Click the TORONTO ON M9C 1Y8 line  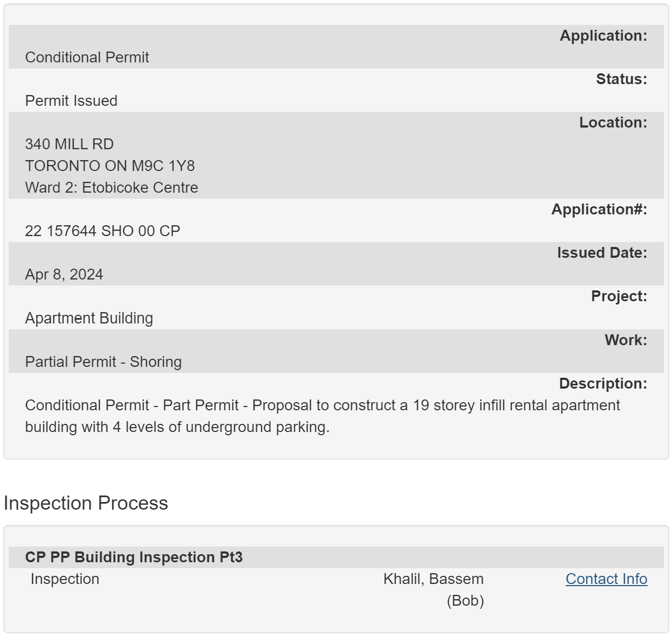point(110,166)
